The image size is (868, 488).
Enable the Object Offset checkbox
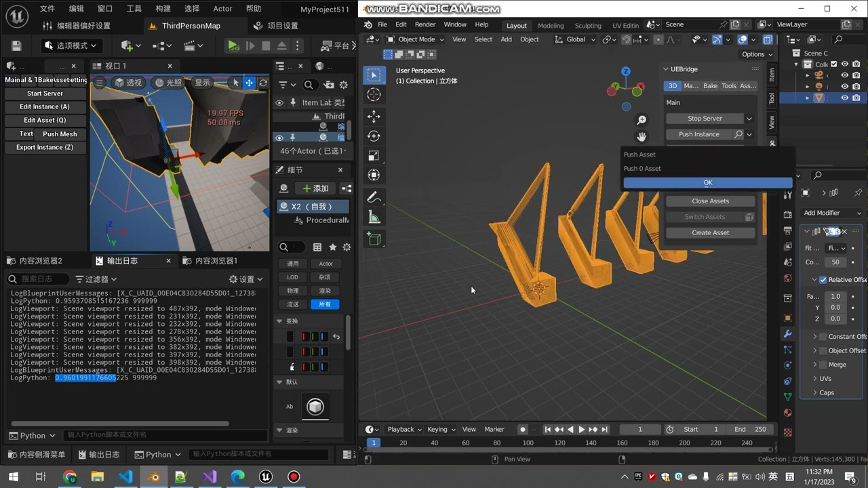tap(823, 350)
